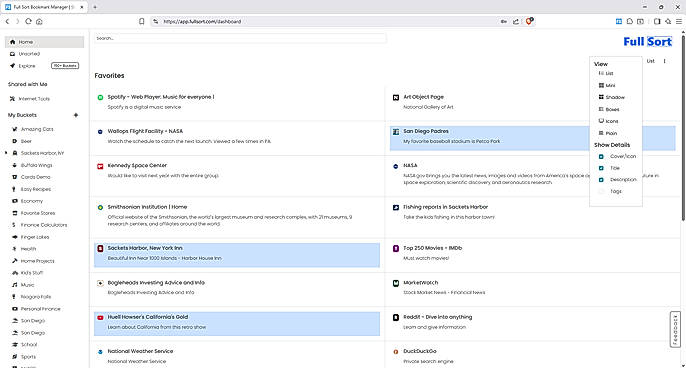
Task: Click the browser bookmark icon near address bar
Action: click(x=141, y=21)
